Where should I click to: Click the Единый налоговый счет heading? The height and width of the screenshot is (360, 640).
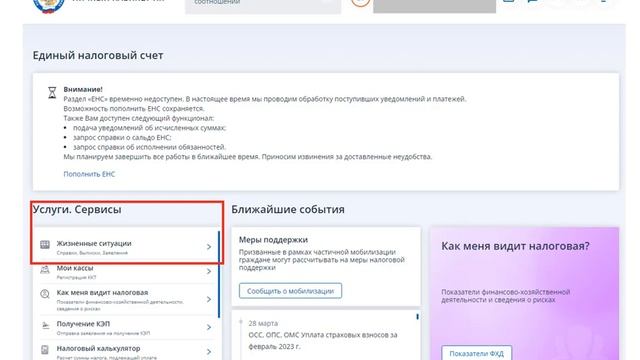[x=98, y=55]
